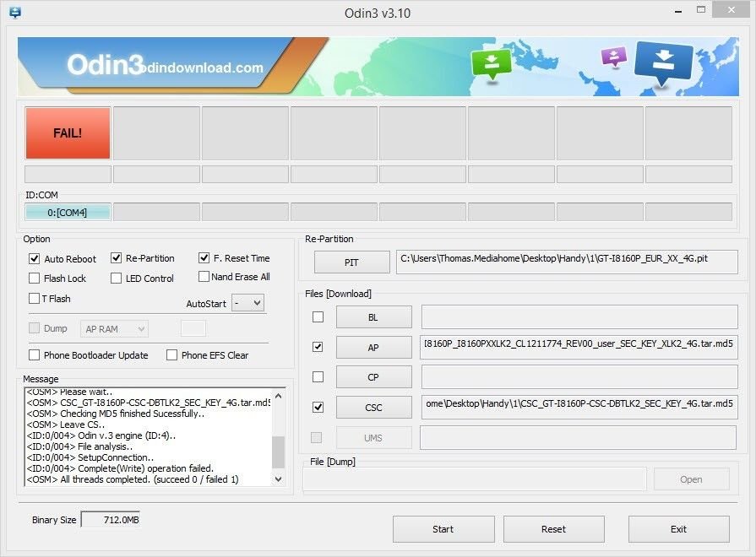Click the AP file button
The height and width of the screenshot is (557, 756).
point(373,348)
